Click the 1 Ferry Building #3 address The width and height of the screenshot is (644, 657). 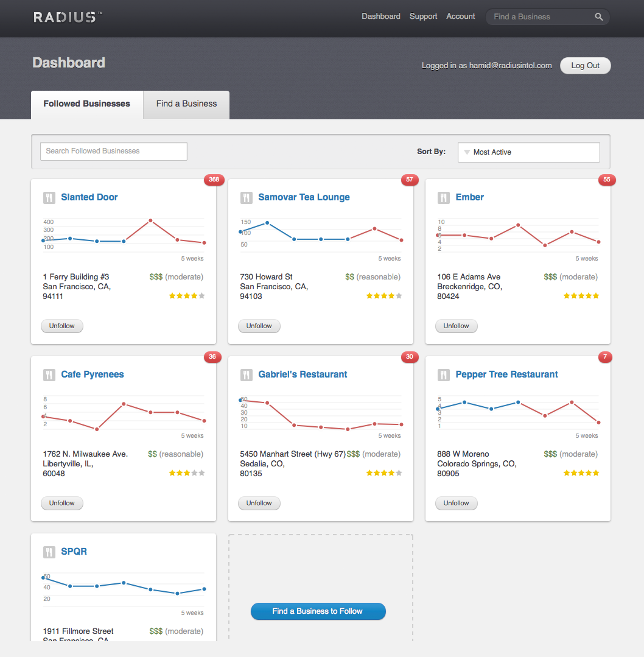(x=77, y=287)
